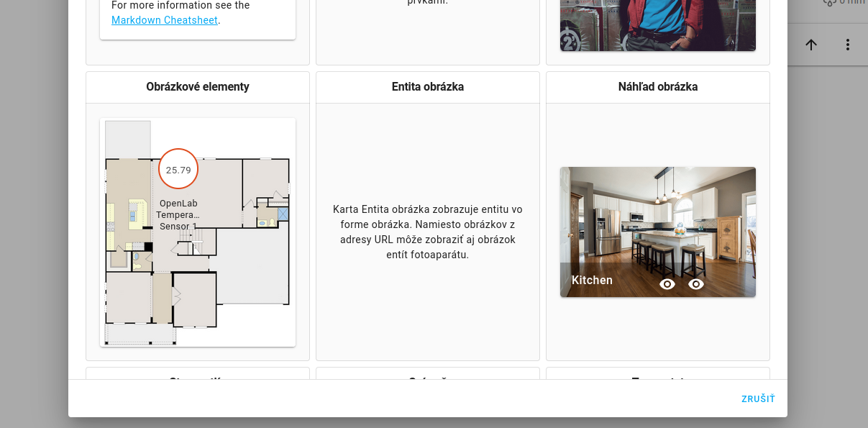Choose the Kitchen photo preview
Image resolution: width=868 pixels, height=428 pixels.
[x=658, y=232]
